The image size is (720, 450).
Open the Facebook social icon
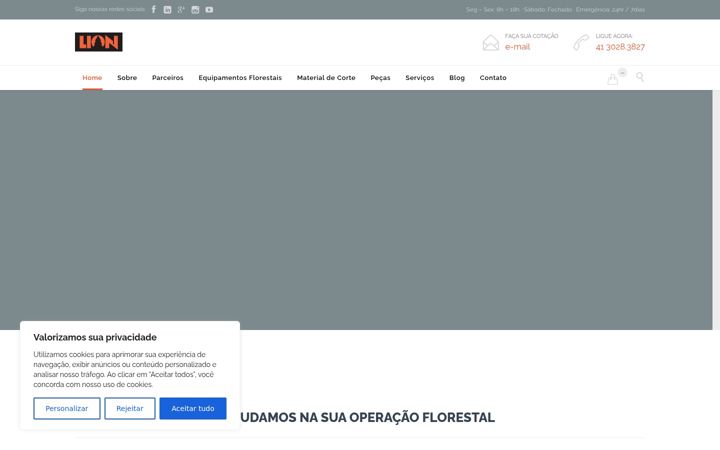tap(154, 9)
